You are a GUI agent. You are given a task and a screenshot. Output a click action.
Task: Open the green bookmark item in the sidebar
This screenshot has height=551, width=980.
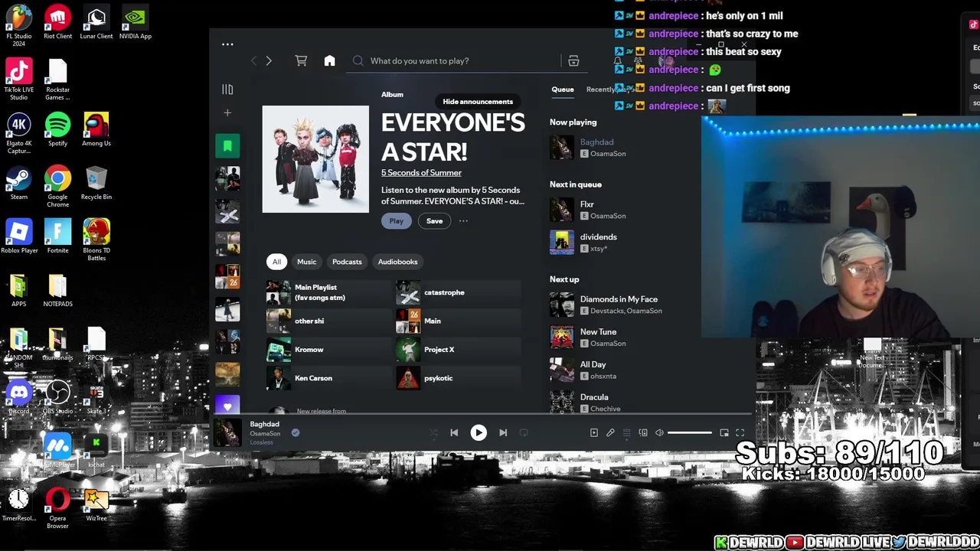pos(227,145)
